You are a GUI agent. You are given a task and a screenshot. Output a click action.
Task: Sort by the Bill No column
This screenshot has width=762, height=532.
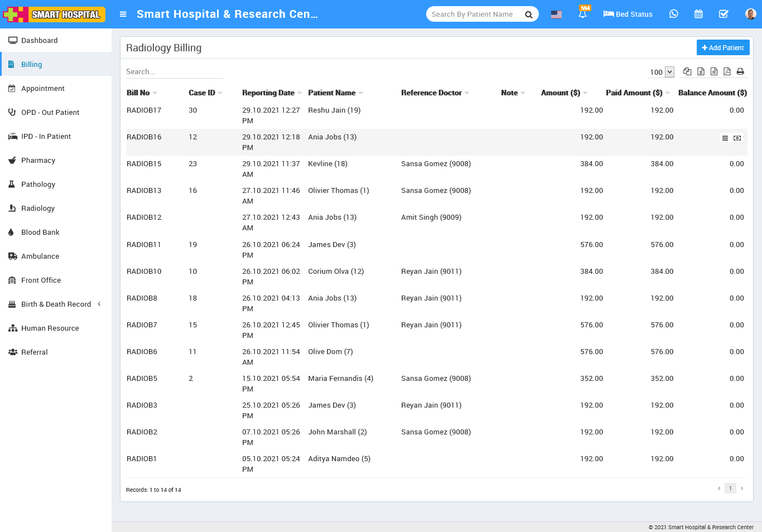(x=142, y=93)
